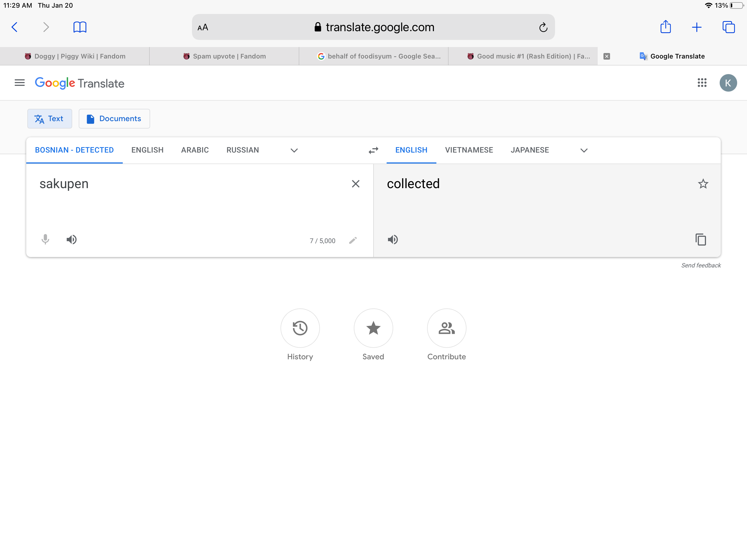Click the History icon to view past translations
Viewport: 747px width, 560px height.
tap(300, 328)
